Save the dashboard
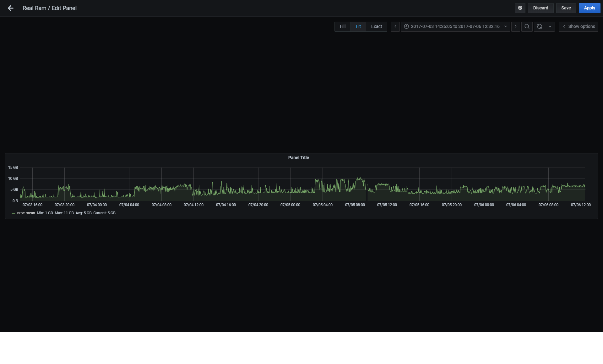 [x=566, y=8]
